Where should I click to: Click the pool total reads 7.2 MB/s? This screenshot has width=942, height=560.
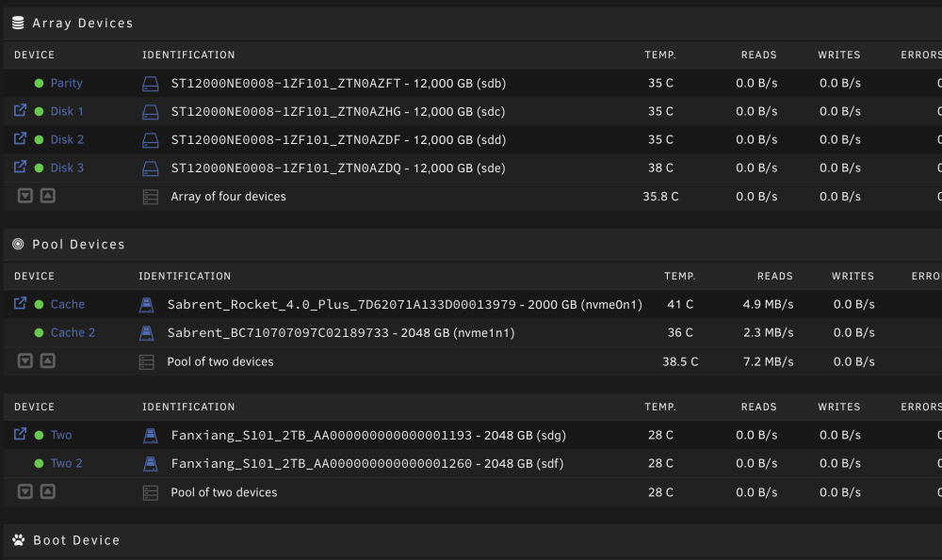coord(768,361)
